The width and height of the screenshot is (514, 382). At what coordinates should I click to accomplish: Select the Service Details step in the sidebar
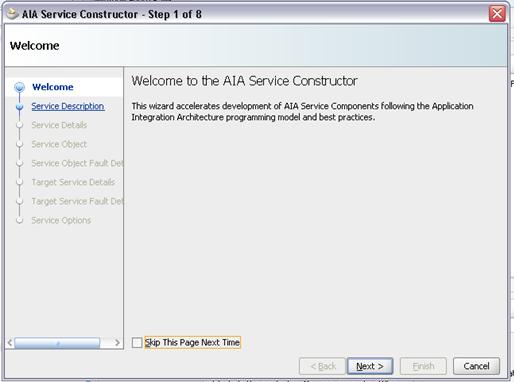click(x=59, y=125)
